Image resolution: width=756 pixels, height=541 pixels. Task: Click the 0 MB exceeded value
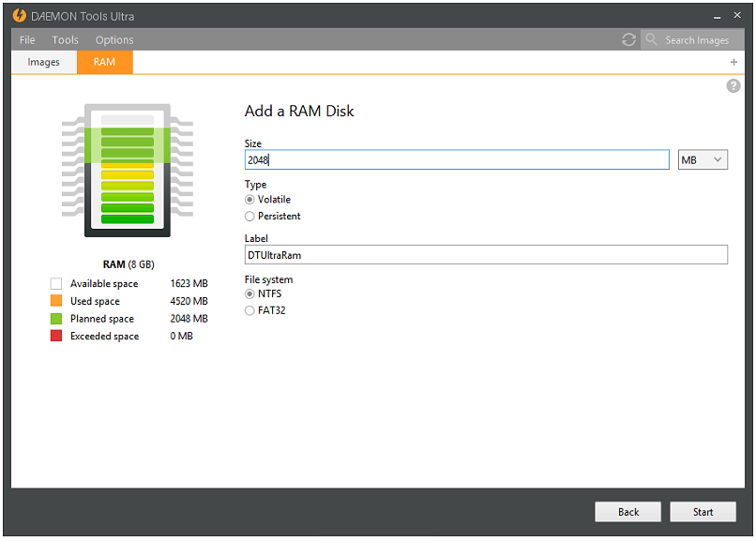tap(181, 336)
